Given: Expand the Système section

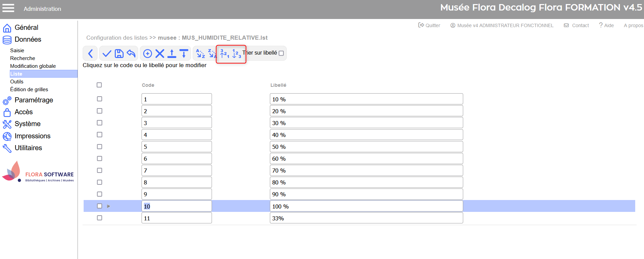Looking at the screenshot, I should 27,124.
